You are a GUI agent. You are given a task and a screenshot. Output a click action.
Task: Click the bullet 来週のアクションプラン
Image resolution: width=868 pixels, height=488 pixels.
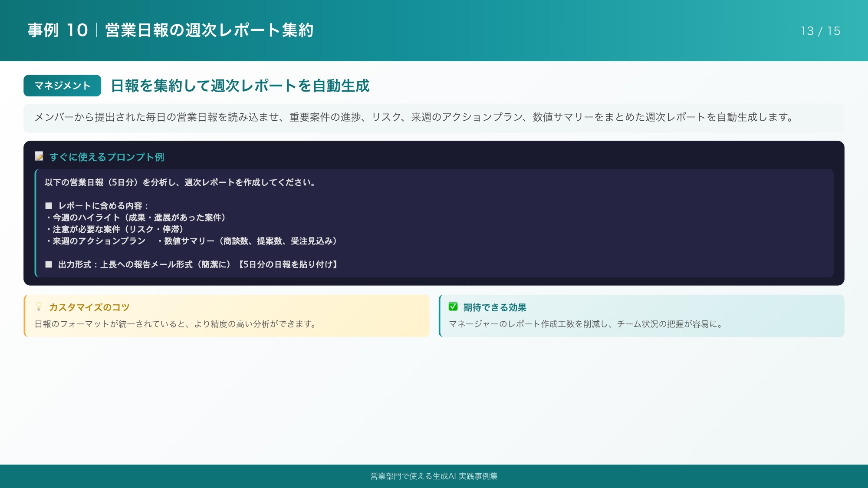pyautogui.click(x=95, y=241)
